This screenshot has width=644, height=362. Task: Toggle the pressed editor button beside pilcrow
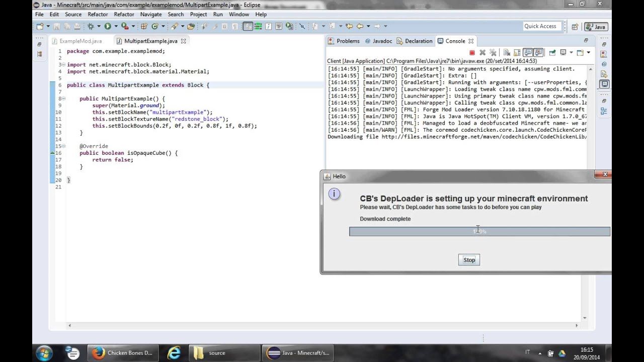[x=248, y=26]
